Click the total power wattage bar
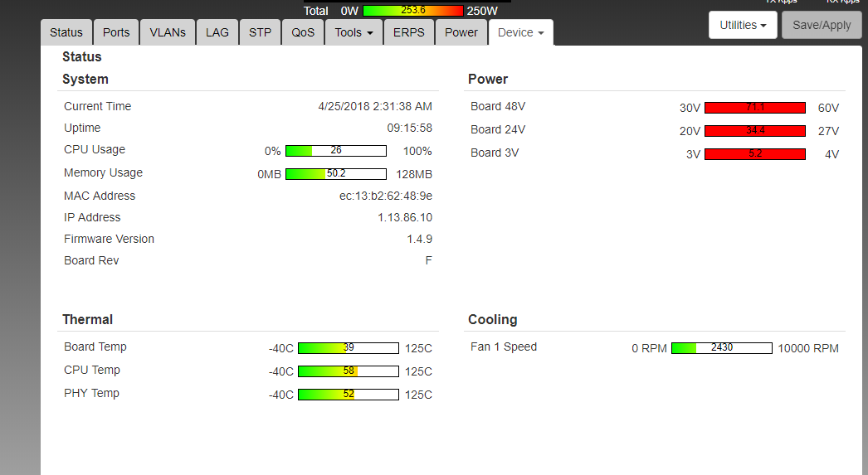Screen dimensions: 868x475 (x=412, y=11)
